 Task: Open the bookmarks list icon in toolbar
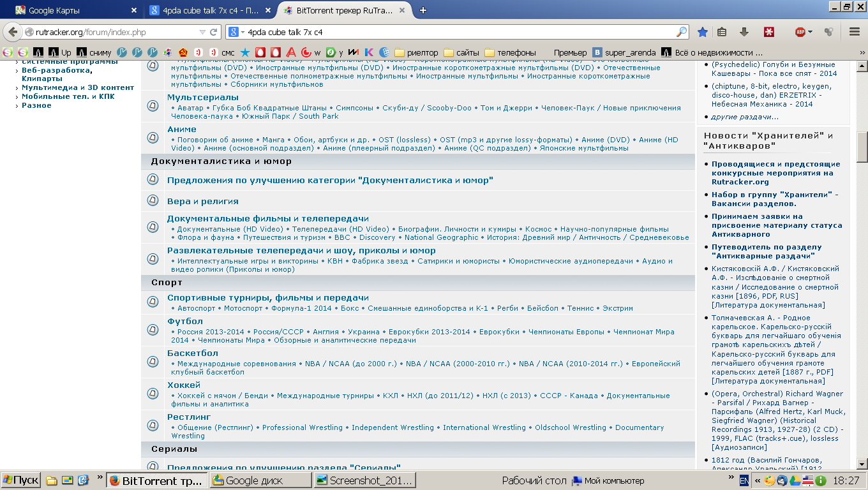(x=722, y=32)
